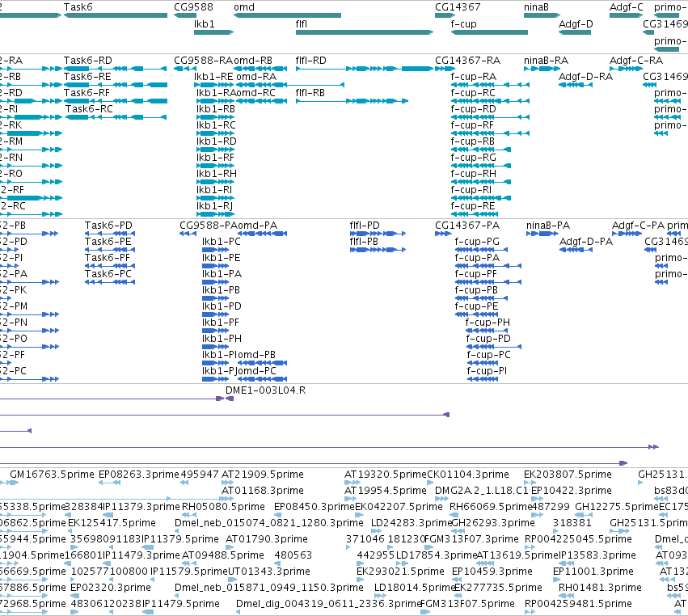Viewport: 688px width, 616px height.
Task: Click the teal gene bar below 'omd'
Action: coord(287,15)
